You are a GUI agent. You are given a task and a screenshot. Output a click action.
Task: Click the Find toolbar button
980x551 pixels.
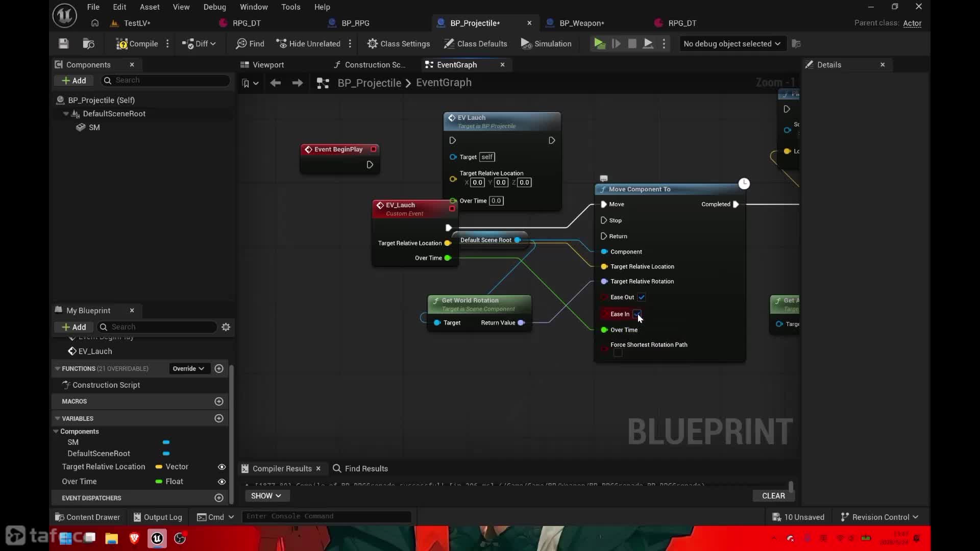click(x=250, y=44)
